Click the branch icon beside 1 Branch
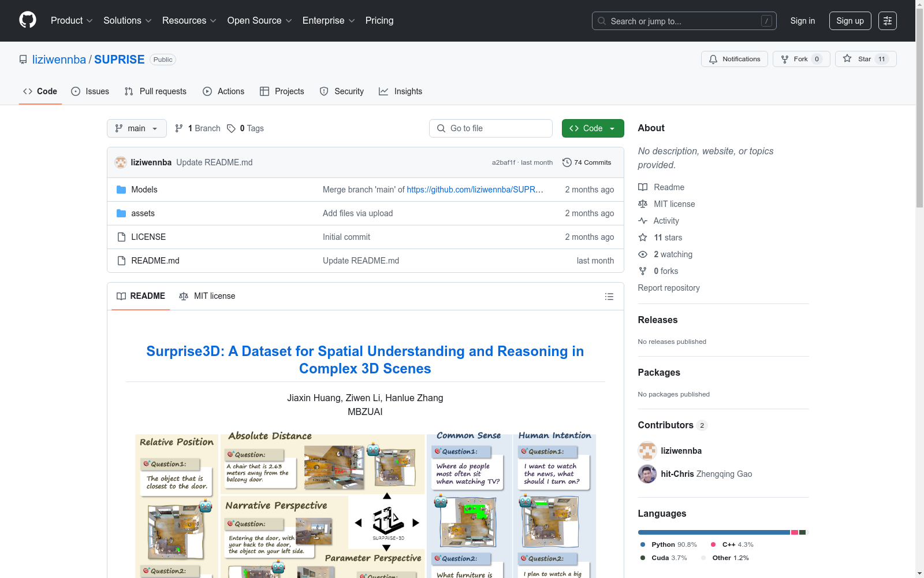The width and height of the screenshot is (924, 578). tap(179, 128)
